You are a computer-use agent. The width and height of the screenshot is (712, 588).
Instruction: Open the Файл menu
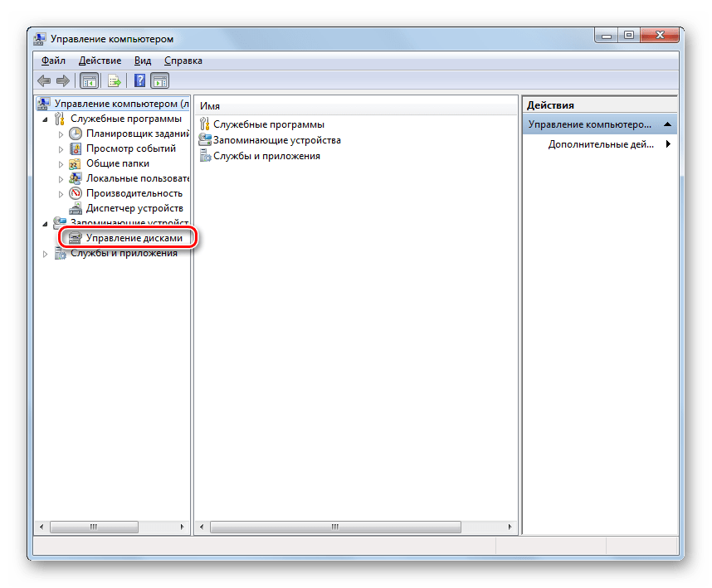click(53, 61)
